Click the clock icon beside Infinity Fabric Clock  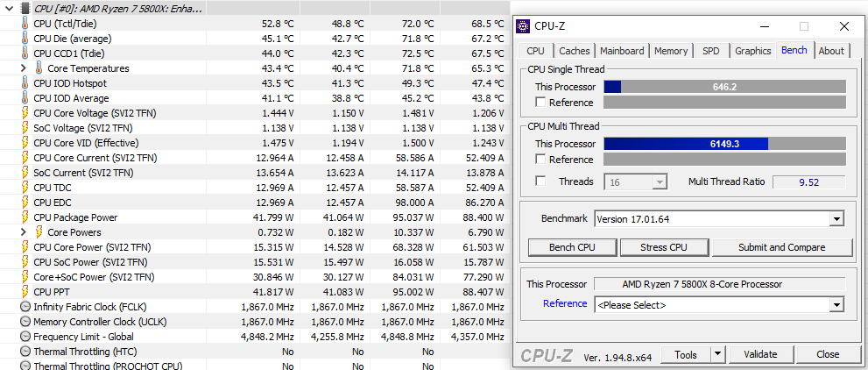pyautogui.click(x=25, y=307)
